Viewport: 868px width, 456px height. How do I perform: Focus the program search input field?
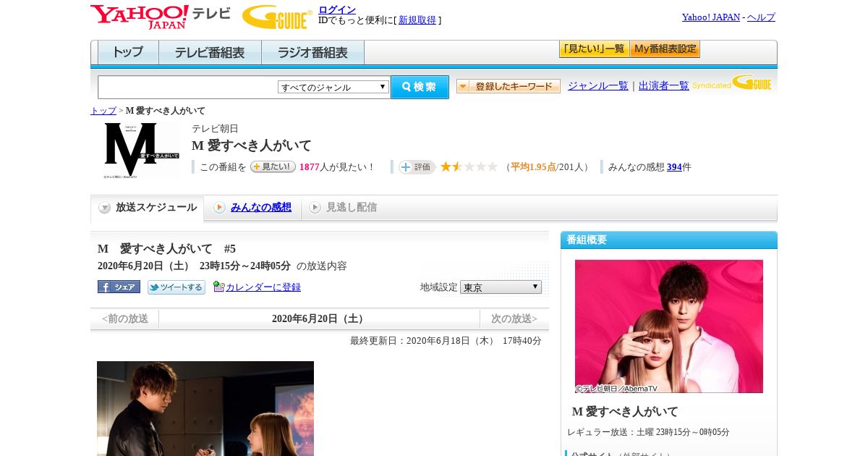[x=187, y=87]
